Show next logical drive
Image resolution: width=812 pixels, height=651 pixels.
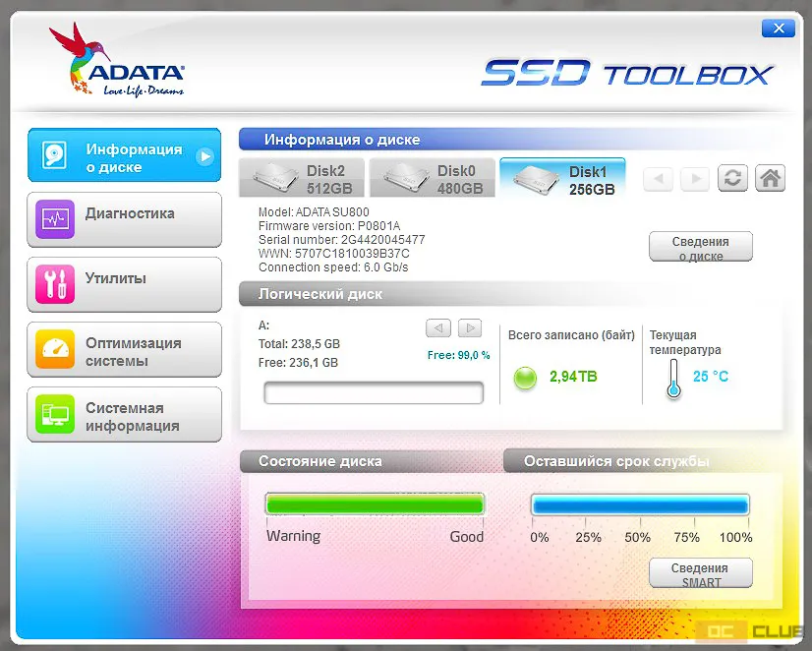click(x=470, y=327)
